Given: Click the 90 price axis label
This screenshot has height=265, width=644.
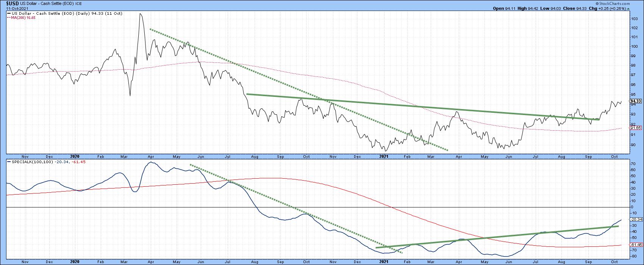Looking at the screenshot, I should [x=633, y=144].
